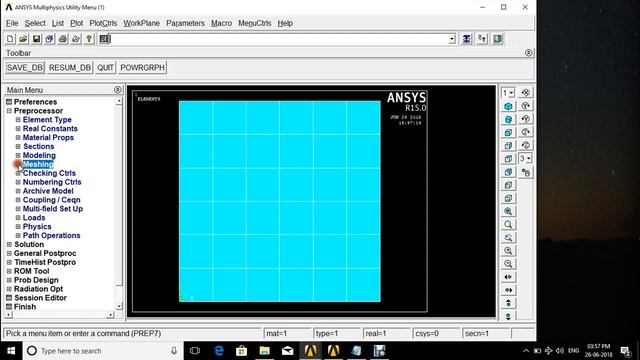The height and width of the screenshot is (360, 640).
Task: Click the top rotate X icon
Action: [526, 93]
